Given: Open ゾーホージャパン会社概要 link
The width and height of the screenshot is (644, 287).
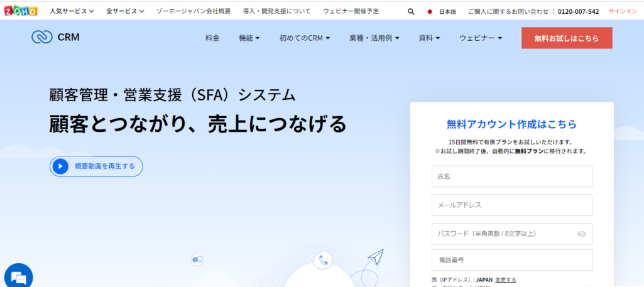Looking at the screenshot, I should pyautogui.click(x=194, y=11).
